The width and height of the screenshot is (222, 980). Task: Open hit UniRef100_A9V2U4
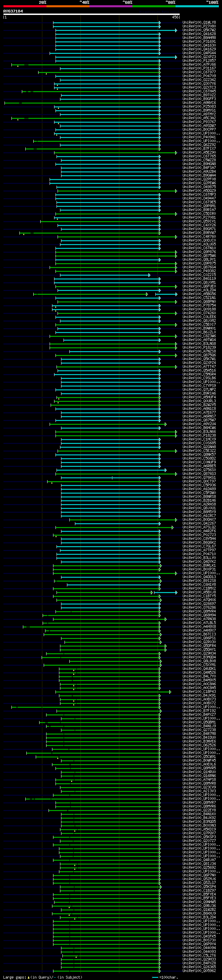click(x=199, y=424)
